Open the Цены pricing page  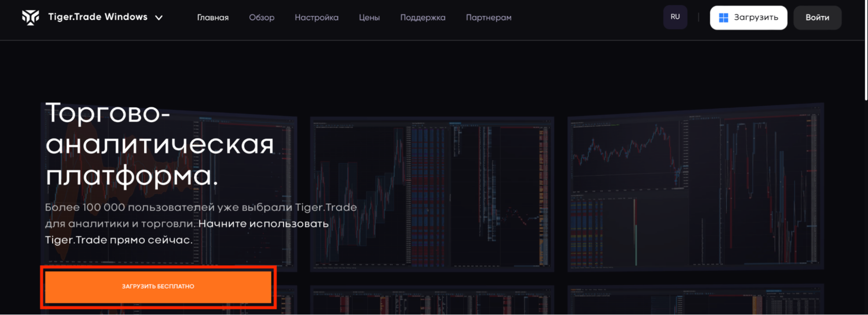coord(369,18)
